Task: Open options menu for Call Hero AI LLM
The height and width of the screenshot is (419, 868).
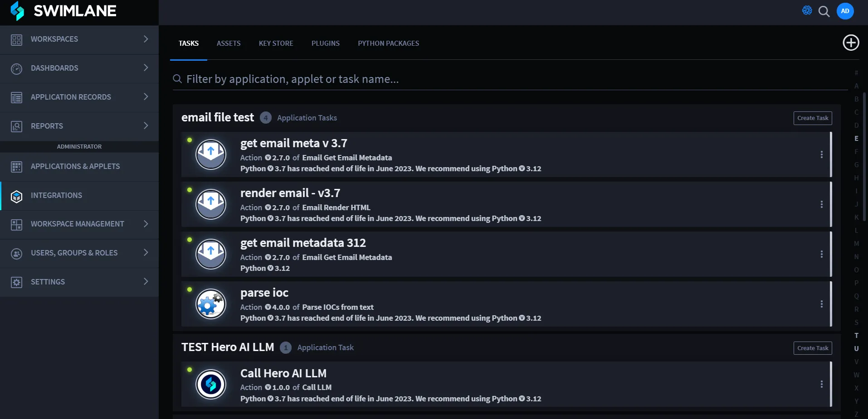Action: pos(821,384)
